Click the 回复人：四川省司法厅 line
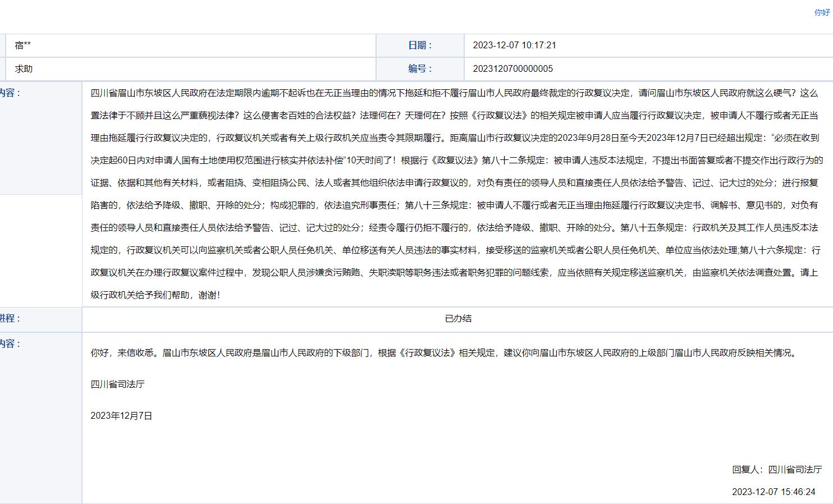Screen dimensions: 833x504 (x=777, y=470)
